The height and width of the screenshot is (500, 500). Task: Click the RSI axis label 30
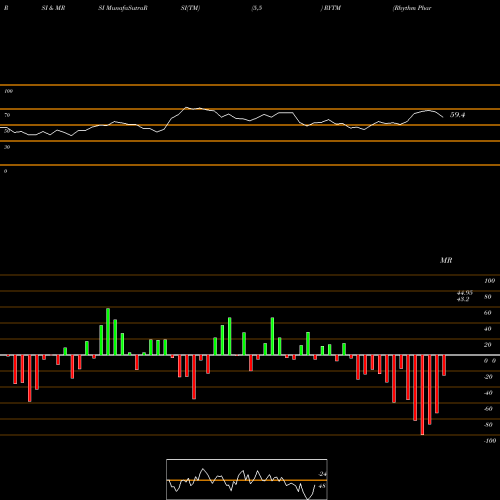pos(7,147)
